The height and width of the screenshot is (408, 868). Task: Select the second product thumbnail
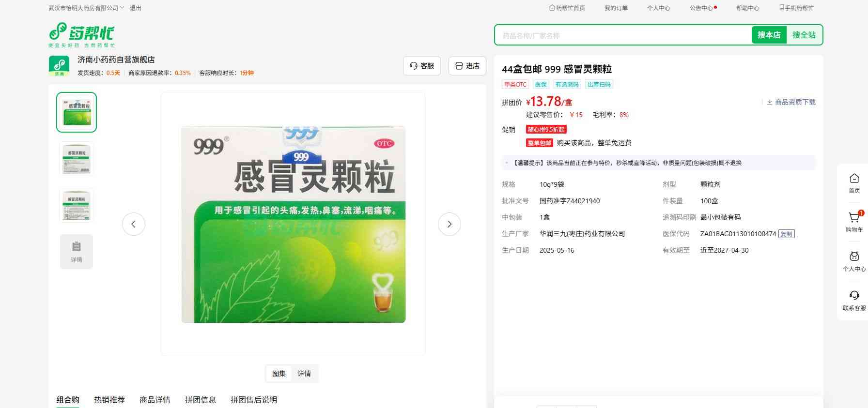click(77, 159)
